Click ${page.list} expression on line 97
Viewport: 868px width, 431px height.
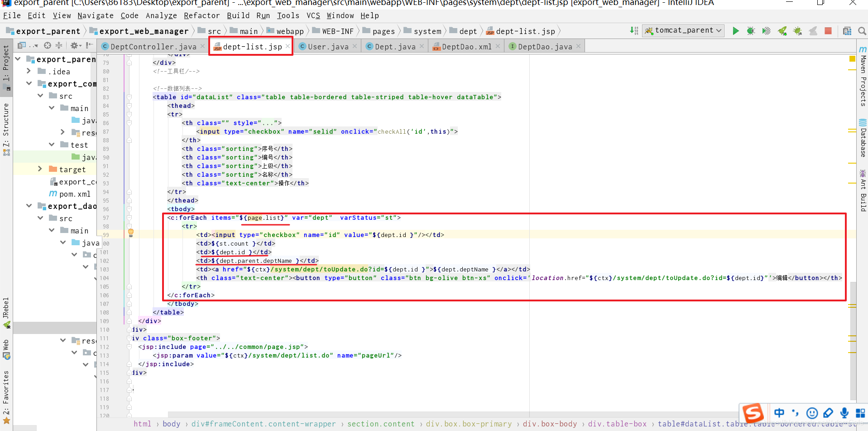[x=262, y=218]
